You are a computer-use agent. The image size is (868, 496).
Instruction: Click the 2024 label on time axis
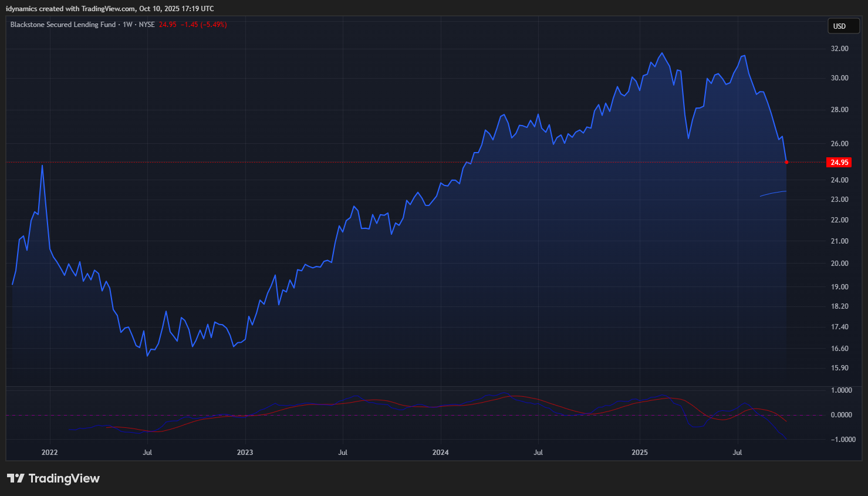[x=440, y=452]
